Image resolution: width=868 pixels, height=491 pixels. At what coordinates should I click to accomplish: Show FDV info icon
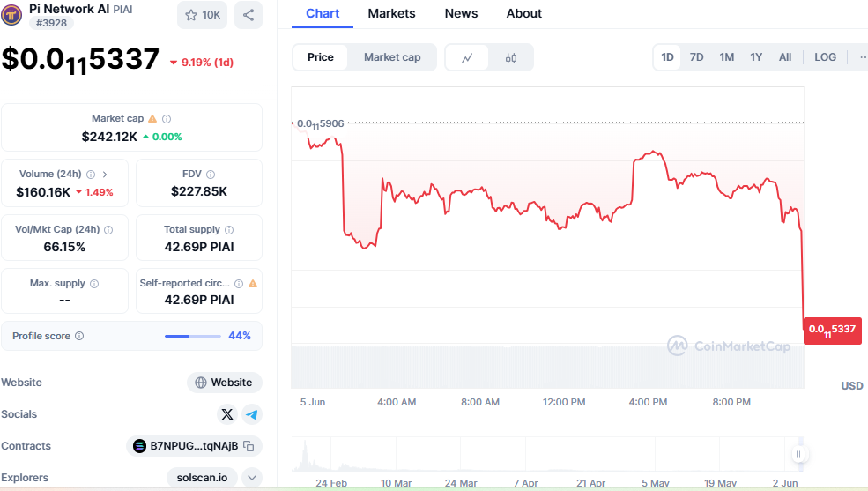pos(211,175)
